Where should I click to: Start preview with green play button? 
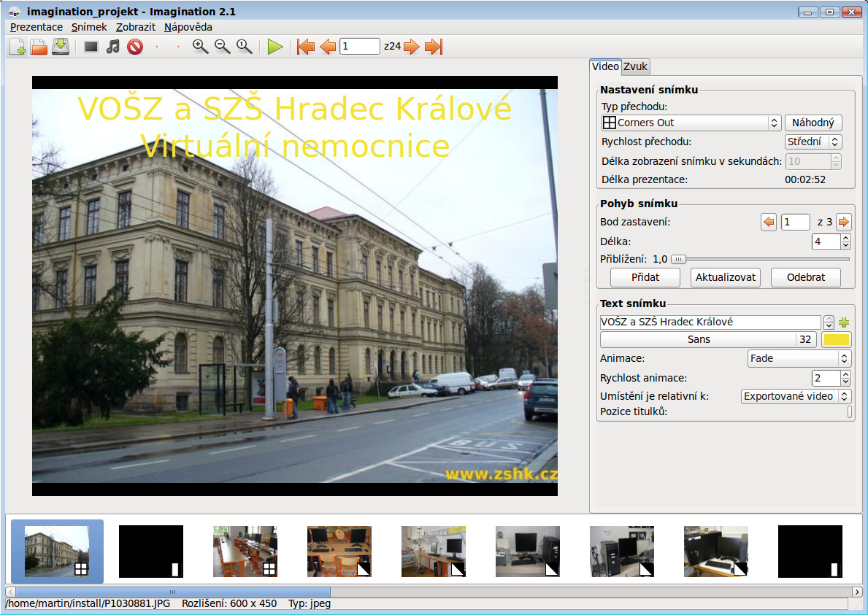point(275,47)
